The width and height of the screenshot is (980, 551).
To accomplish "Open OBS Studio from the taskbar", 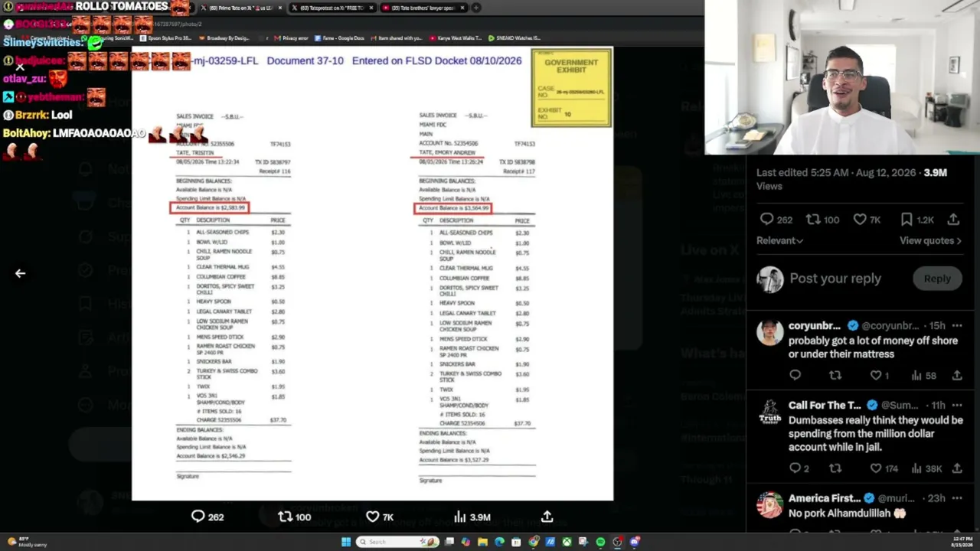I will tap(617, 542).
